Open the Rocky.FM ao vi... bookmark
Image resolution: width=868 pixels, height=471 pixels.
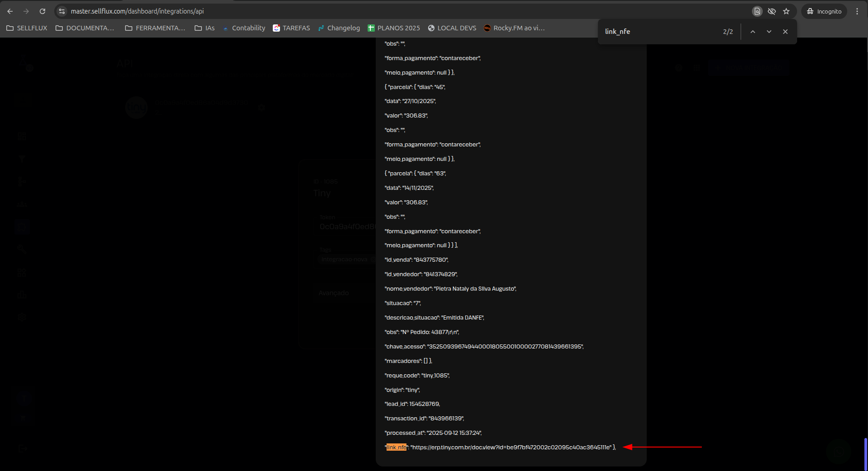(514, 28)
